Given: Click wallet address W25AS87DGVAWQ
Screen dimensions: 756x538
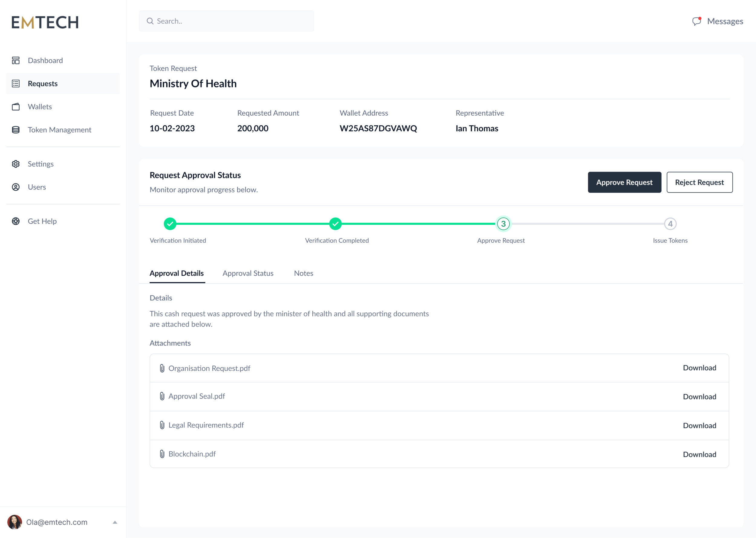Looking at the screenshot, I should pyautogui.click(x=378, y=129).
